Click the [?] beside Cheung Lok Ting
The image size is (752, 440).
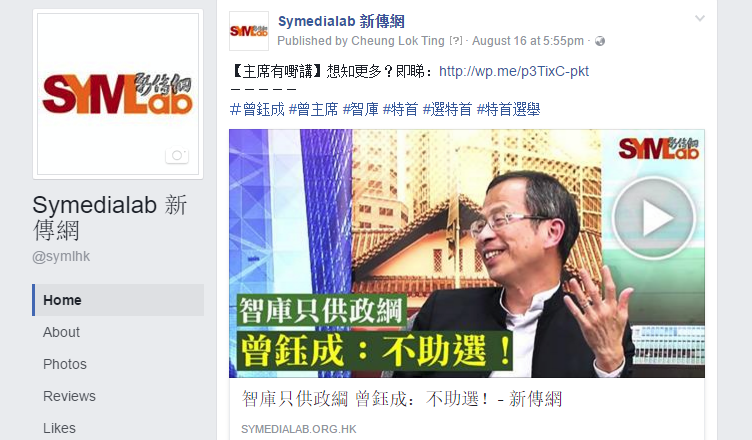click(x=456, y=41)
